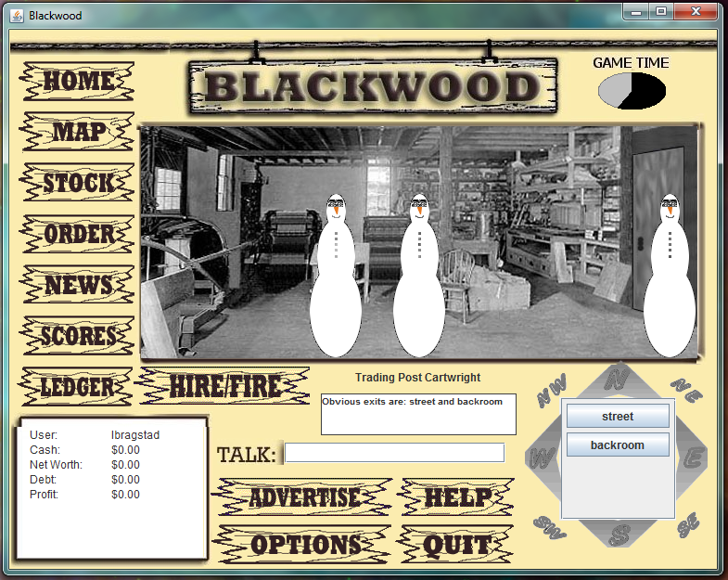Click the S compass direction
The height and width of the screenshot is (580, 728).
coord(619,535)
